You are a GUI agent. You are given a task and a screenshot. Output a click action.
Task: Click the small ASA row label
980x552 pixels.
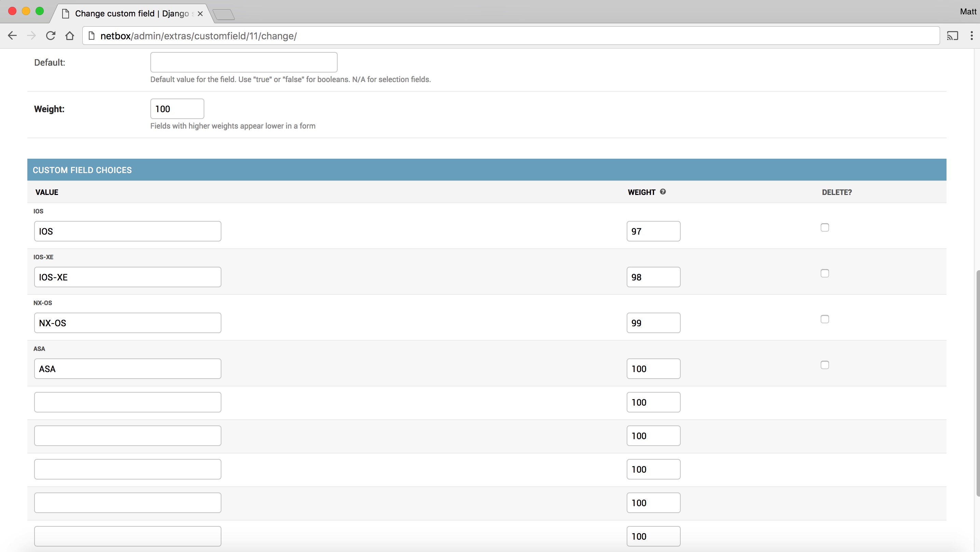click(39, 349)
